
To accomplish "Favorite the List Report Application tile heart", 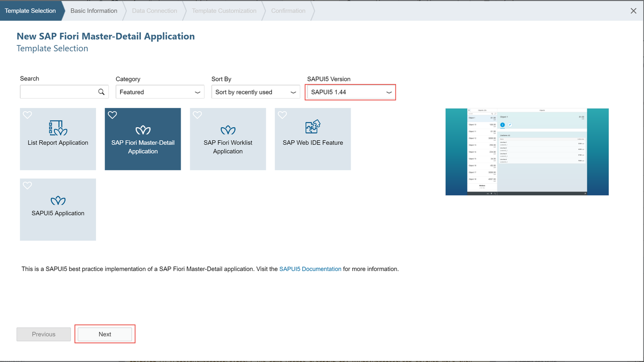I will (28, 115).
